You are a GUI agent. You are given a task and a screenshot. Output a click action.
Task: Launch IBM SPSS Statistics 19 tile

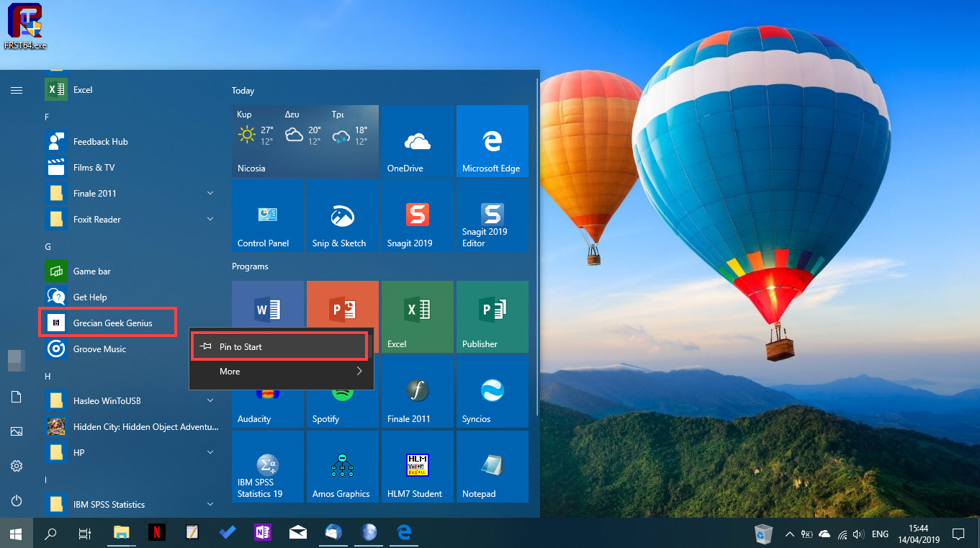(x=267, y=466)
